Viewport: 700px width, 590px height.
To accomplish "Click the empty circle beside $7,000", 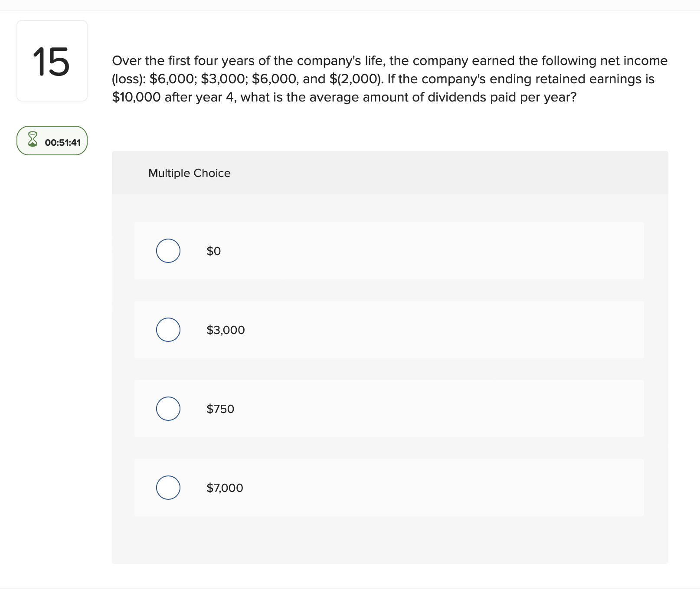I will pyautogui.click(x=168, y=488).
